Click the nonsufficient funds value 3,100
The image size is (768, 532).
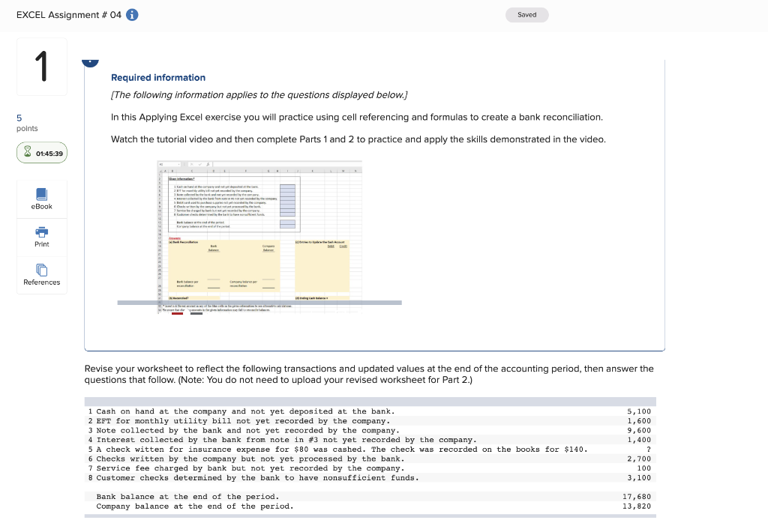pyautogui.click(x=639, y=477)
